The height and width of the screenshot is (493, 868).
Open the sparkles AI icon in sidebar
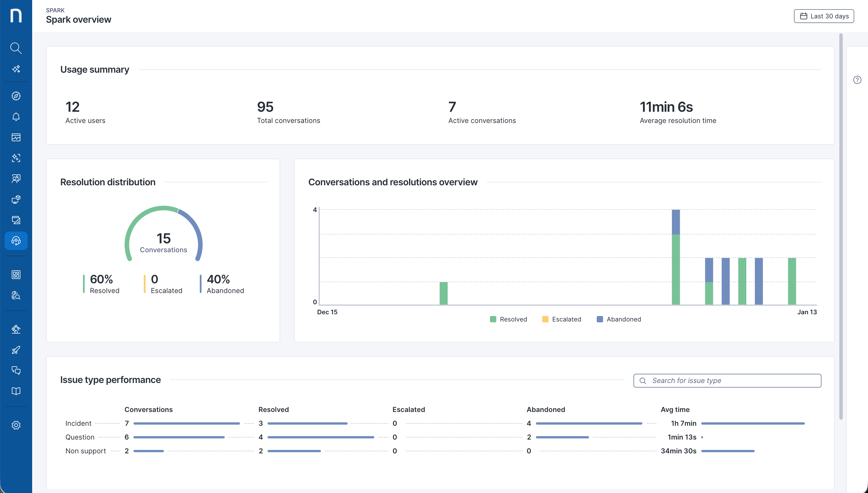tap(16, 69)
